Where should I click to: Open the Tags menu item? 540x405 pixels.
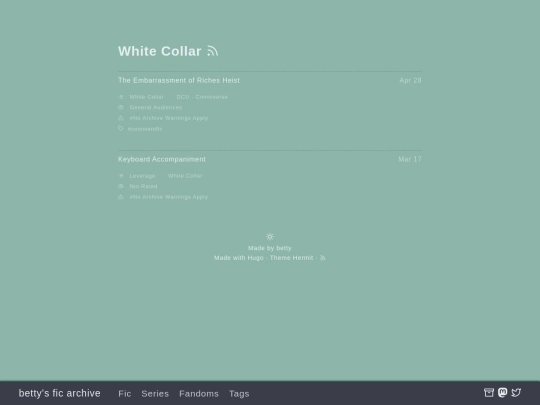click(239, 394)
